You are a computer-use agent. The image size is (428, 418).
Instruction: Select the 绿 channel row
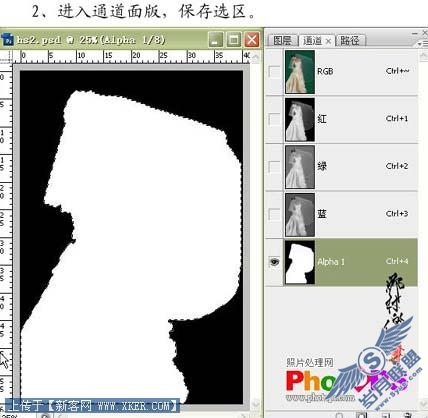(x=341, y=167)
